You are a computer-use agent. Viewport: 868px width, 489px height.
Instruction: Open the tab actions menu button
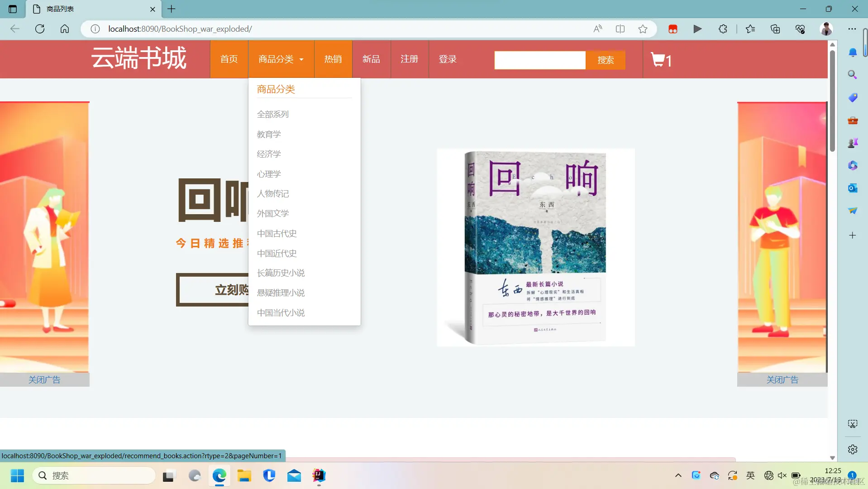coord(13,9)
